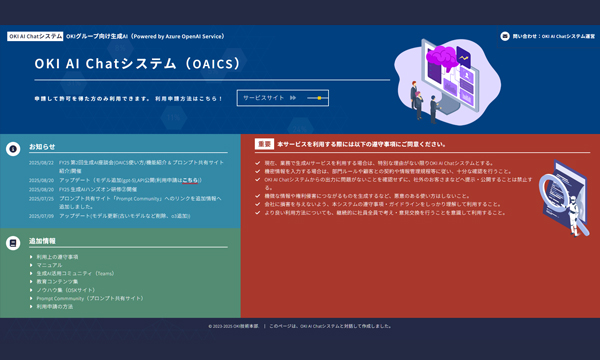Click the computer illustration in the header
600x360 pixels.
pyautogui.click(x=447, y=81)
